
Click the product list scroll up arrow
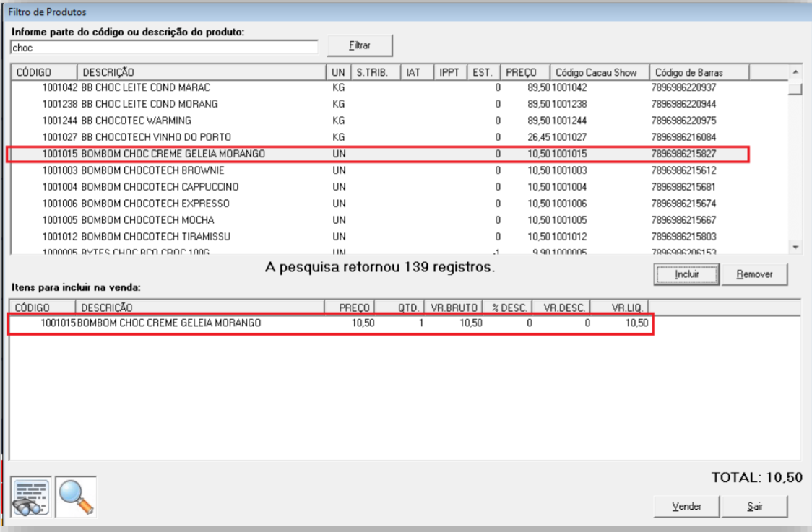795,72
